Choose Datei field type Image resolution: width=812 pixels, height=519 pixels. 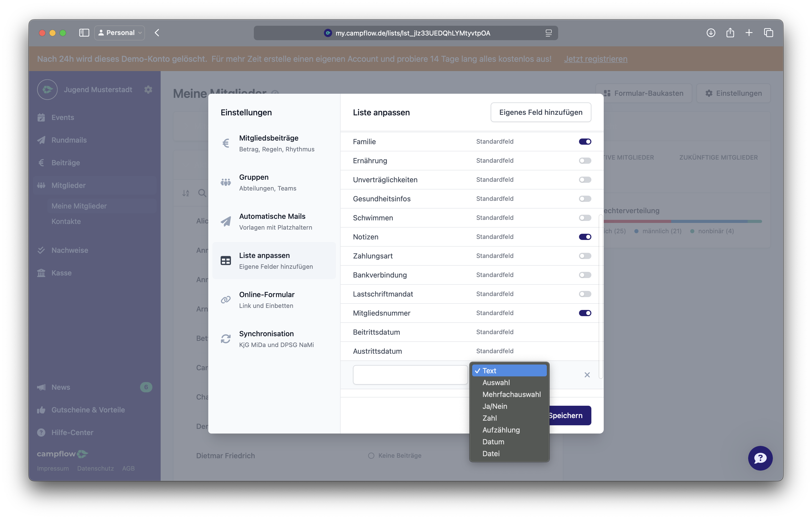click(x=509, y=453)
